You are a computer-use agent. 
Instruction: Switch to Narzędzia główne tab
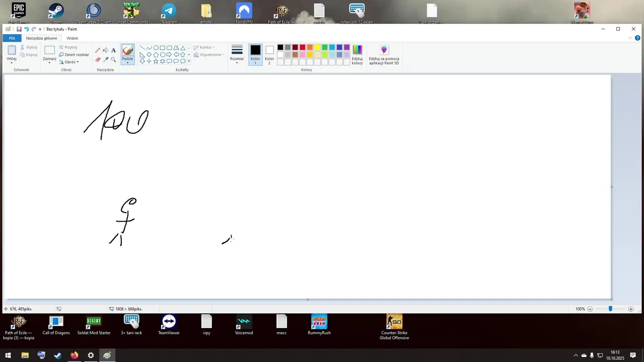click(x=42, y=38)
